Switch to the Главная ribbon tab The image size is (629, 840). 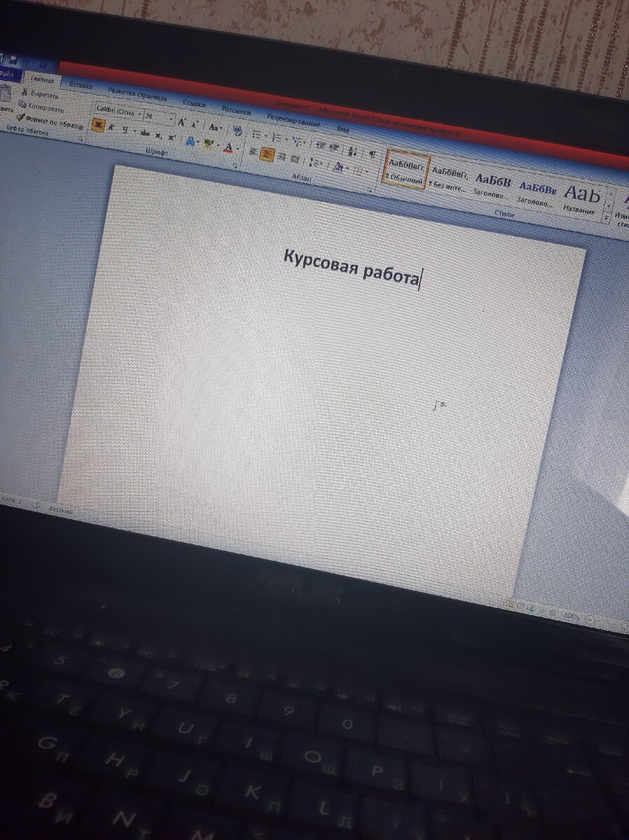click(x=41, y=80)
